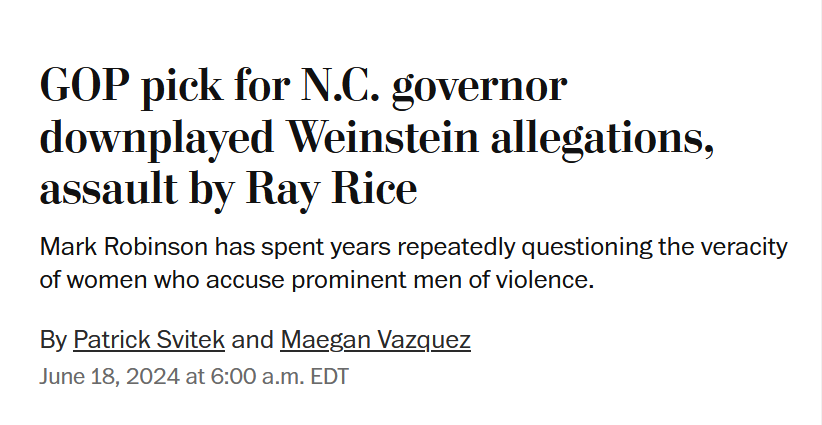Click the "6:00 a.m." publication time

point(257,377)
